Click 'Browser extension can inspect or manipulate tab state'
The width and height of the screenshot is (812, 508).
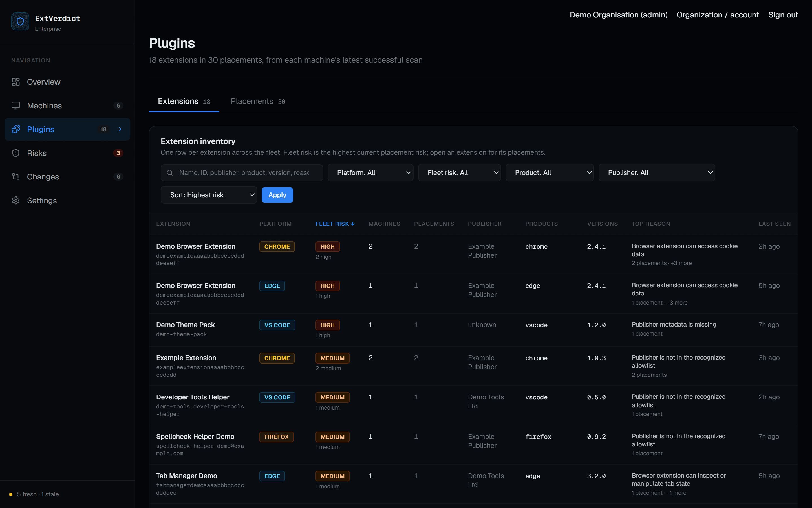[x=678, y=480]
